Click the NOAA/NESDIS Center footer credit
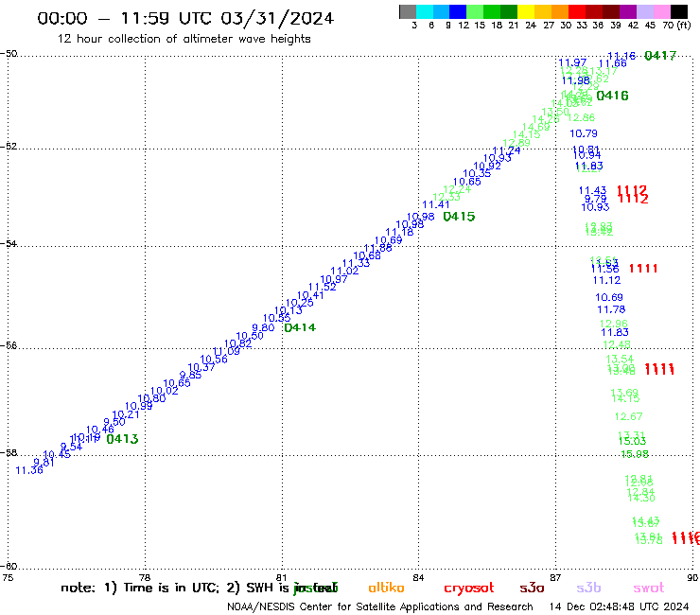The image size is (700, 615). [x=380, y=607]
